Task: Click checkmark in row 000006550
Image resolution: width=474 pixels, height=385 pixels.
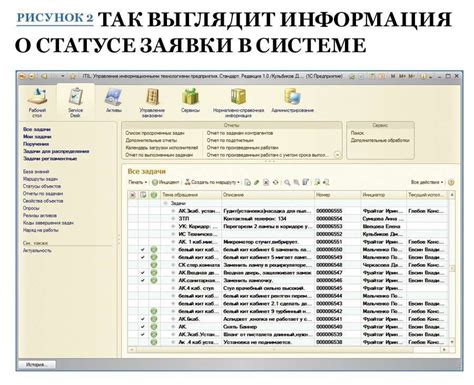Action: pyautogui.click(x=143, y=249)
